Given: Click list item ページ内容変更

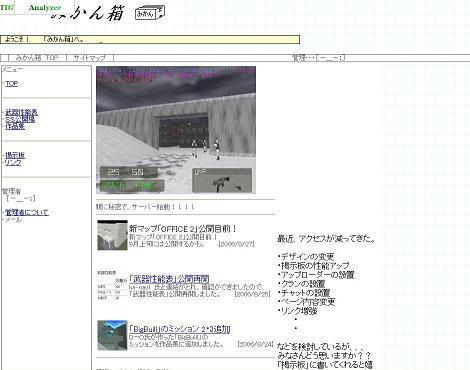Looking at the screenshot, I should pos(306,302).
